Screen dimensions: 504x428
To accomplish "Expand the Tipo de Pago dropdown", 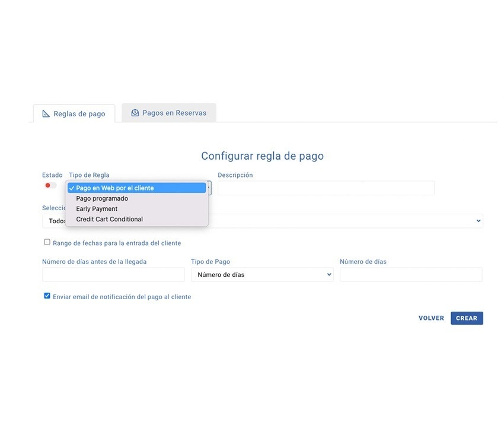I will [x=261, y=275].
